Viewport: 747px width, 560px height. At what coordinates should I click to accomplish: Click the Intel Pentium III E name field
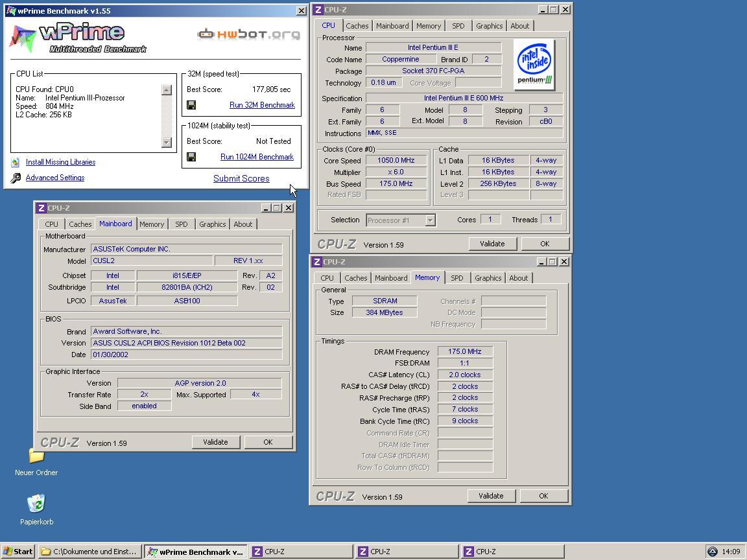433,47
